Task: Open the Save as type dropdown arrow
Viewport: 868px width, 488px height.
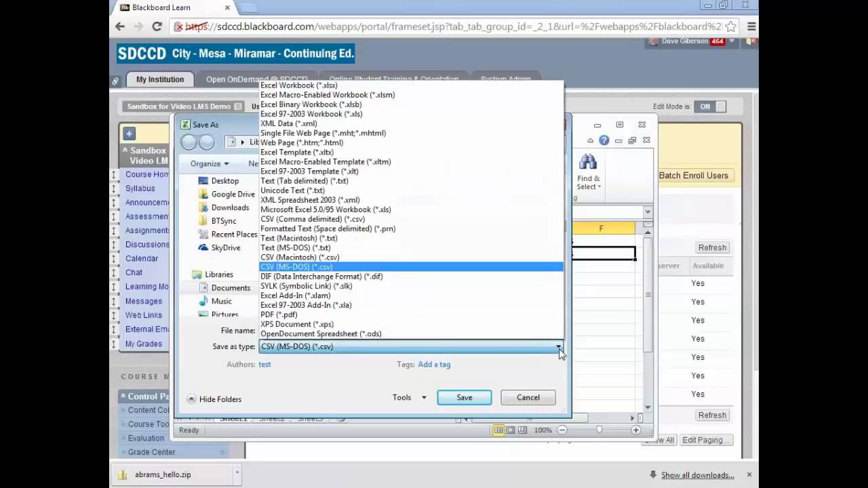Action: (x=559, y=346)
